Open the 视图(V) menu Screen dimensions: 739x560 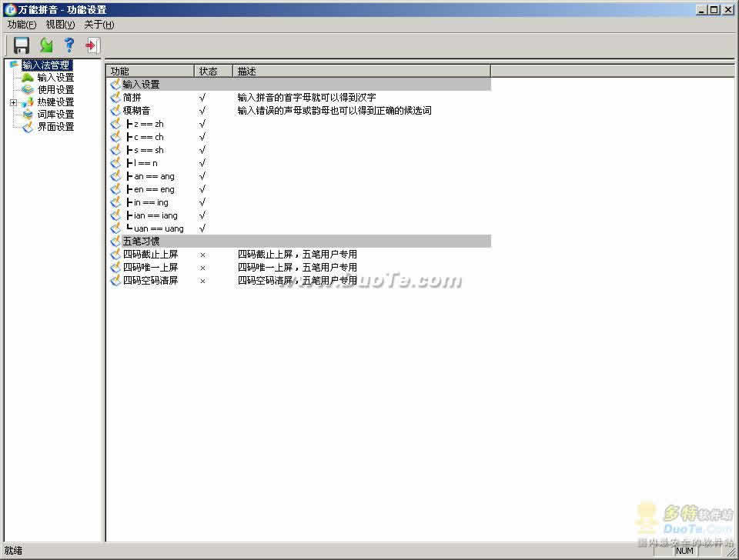(x=60, y=25)
